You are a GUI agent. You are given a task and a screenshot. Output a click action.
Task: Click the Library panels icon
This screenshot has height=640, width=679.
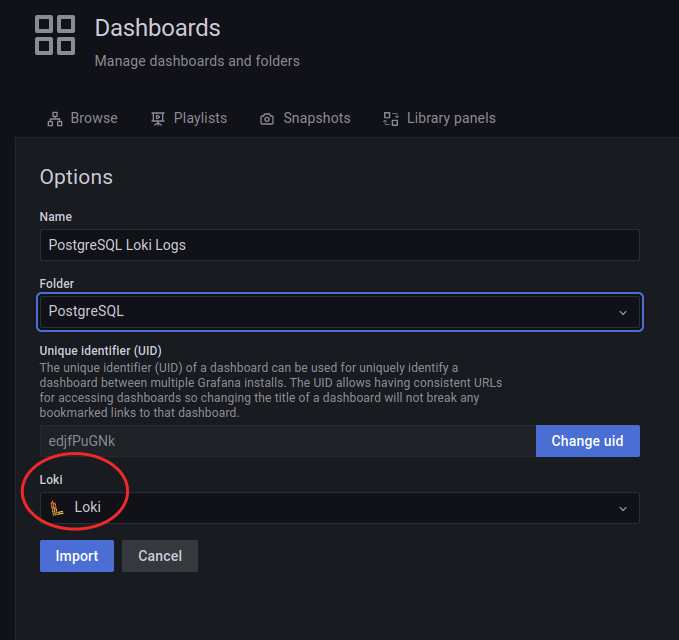391,119
